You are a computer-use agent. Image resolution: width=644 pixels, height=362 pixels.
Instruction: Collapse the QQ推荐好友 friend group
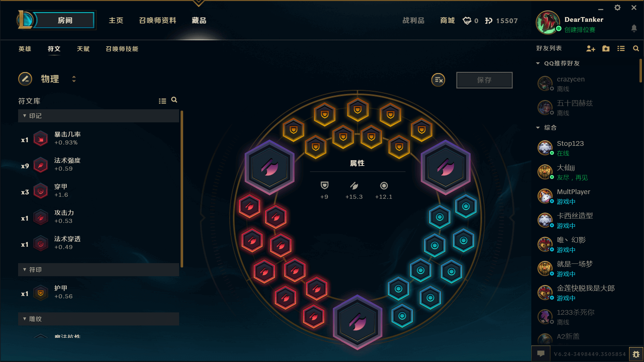click(558, 63)
